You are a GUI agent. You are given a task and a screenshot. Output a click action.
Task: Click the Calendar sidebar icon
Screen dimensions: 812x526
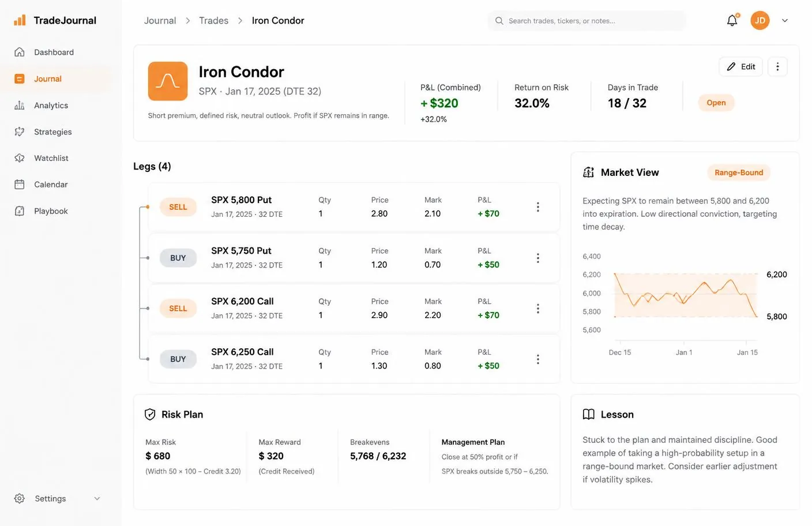[20, 185]
